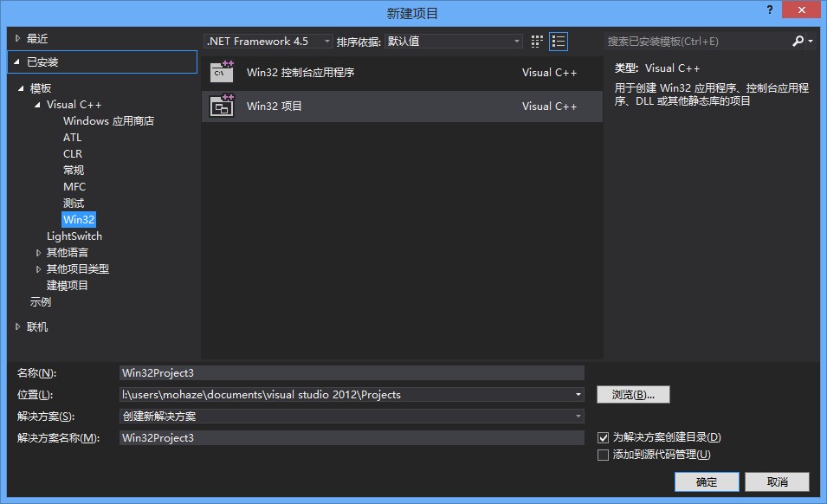Click the 浏览(B)... button

(633, 394)
